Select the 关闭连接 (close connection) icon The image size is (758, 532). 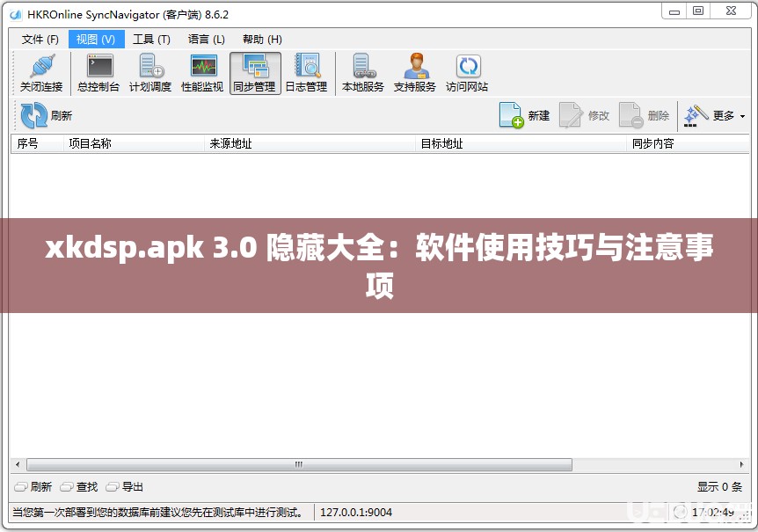point(40,72)
